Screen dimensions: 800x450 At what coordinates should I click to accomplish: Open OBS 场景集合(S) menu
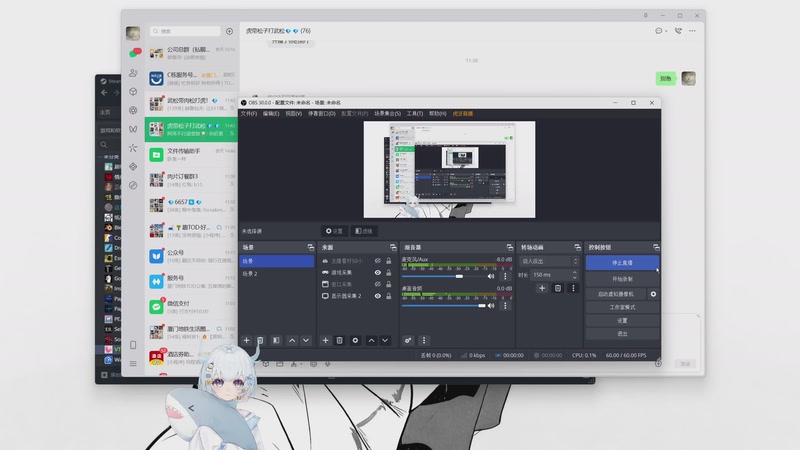point(387,114)
